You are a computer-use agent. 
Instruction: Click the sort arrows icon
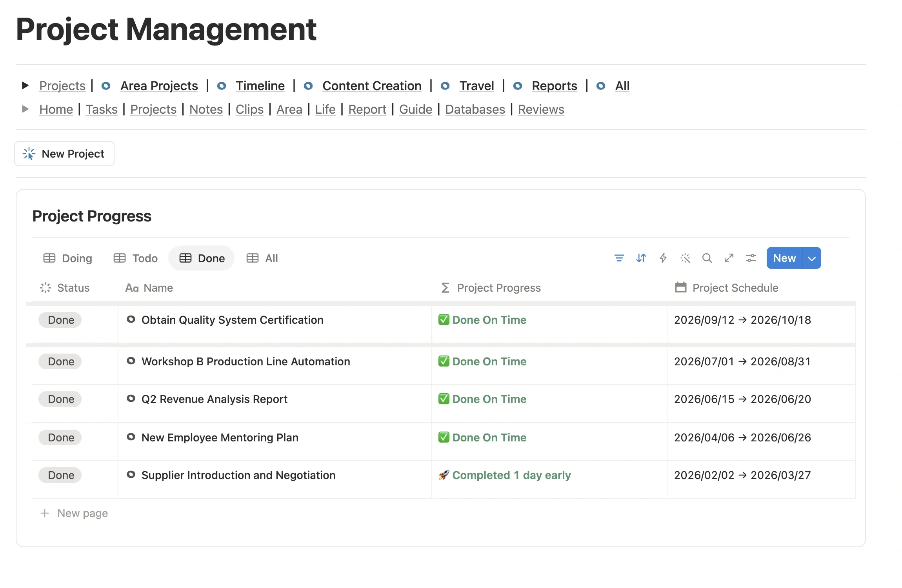[x=641, y=258]
